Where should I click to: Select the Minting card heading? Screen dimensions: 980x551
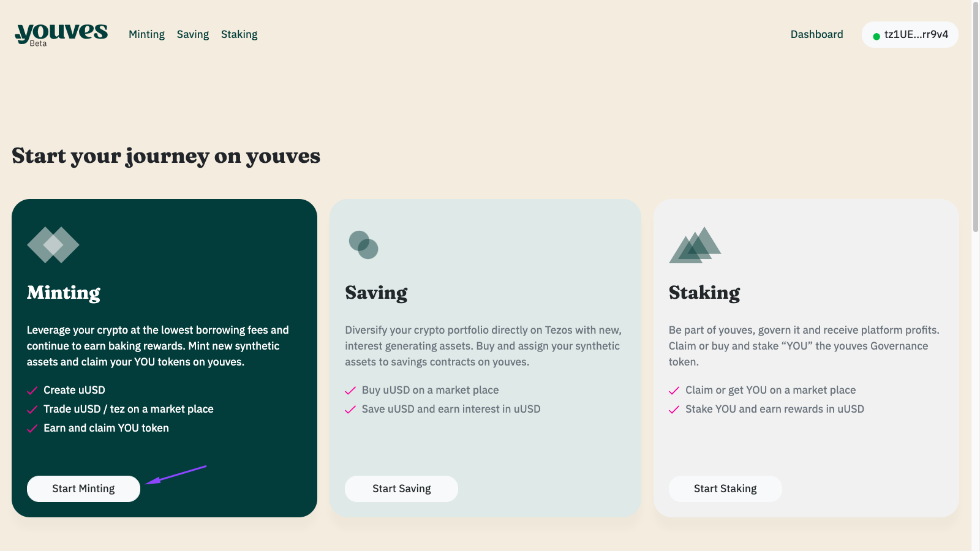click(x=64, y=293)
